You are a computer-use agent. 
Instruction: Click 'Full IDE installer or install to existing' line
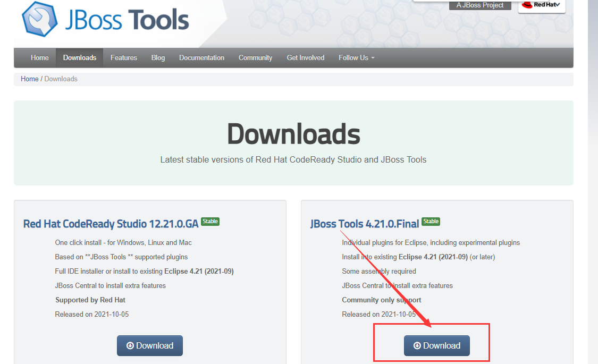(x=144, y=272)
